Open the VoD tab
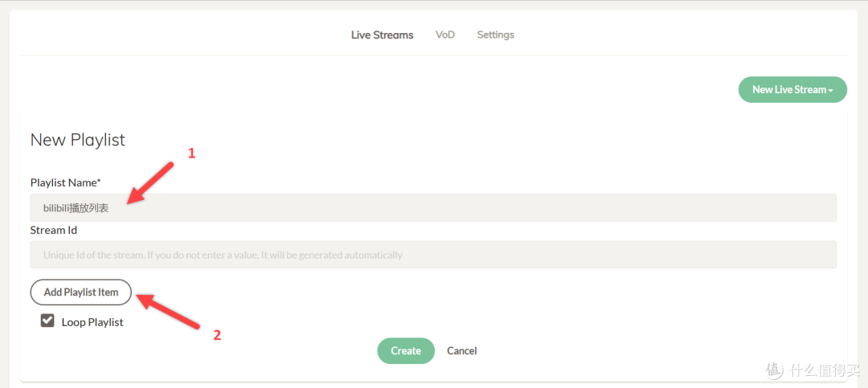Screen dimensions: 868x388 [445, 35]
